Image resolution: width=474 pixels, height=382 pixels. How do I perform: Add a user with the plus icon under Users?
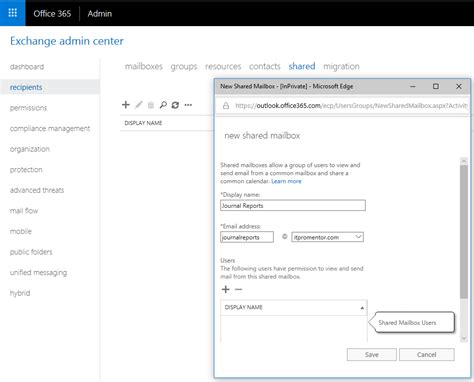click(x=226, y=289)
